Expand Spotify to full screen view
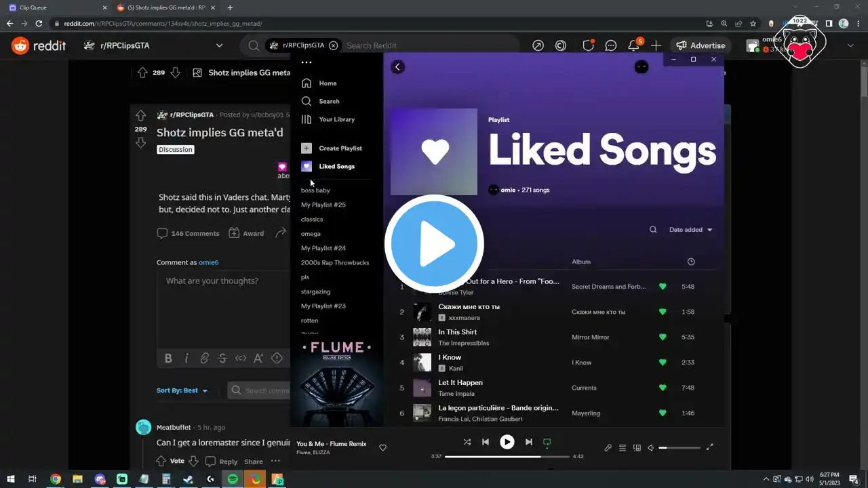This screenshot has width=868, height=488. click(710, 447)
